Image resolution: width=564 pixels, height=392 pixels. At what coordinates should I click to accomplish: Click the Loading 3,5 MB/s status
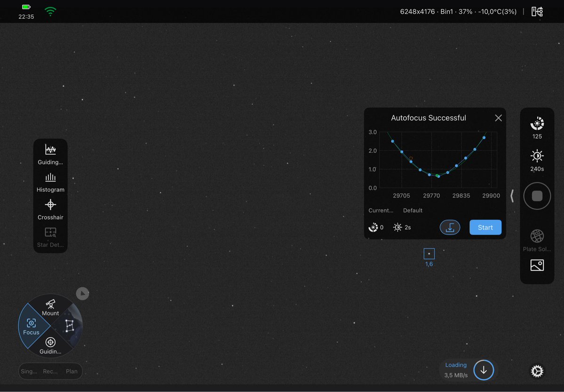tap(456, 370)
